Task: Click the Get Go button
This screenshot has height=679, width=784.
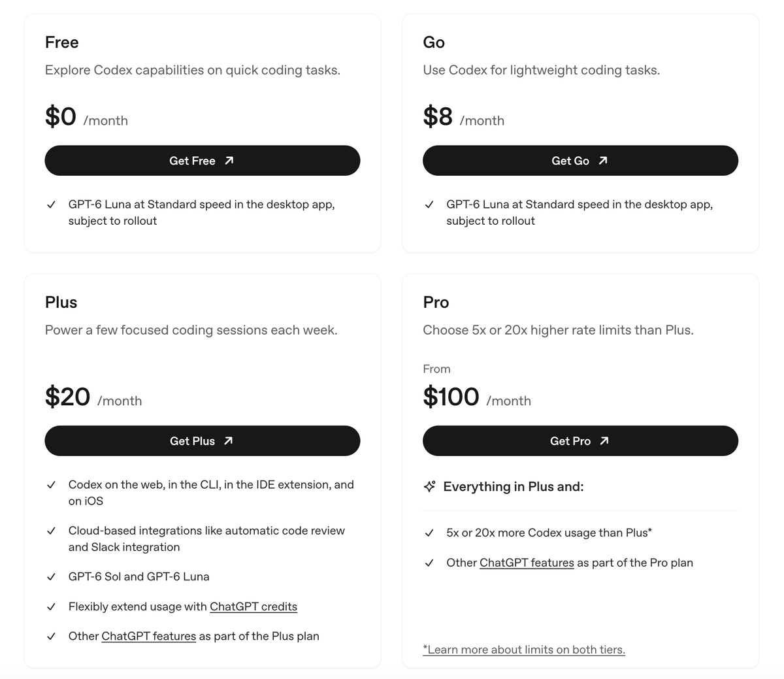Action: click(x=580, y=161)
